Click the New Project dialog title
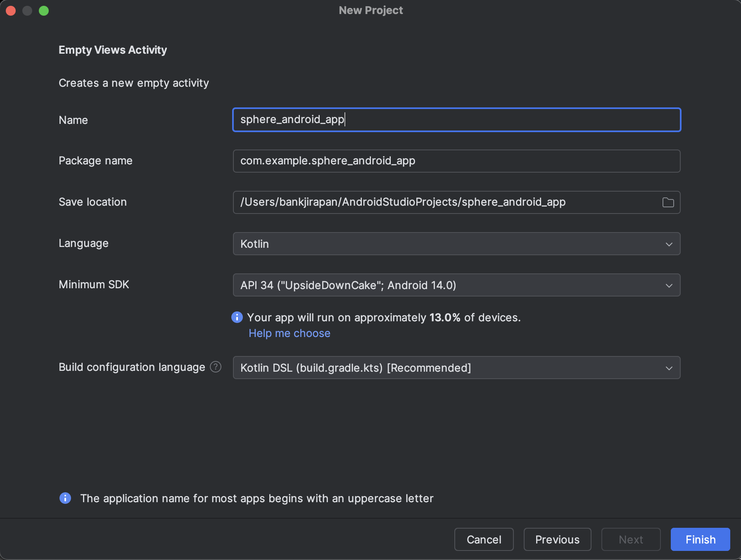The image size is (741, 560). (x=370, y=10)
